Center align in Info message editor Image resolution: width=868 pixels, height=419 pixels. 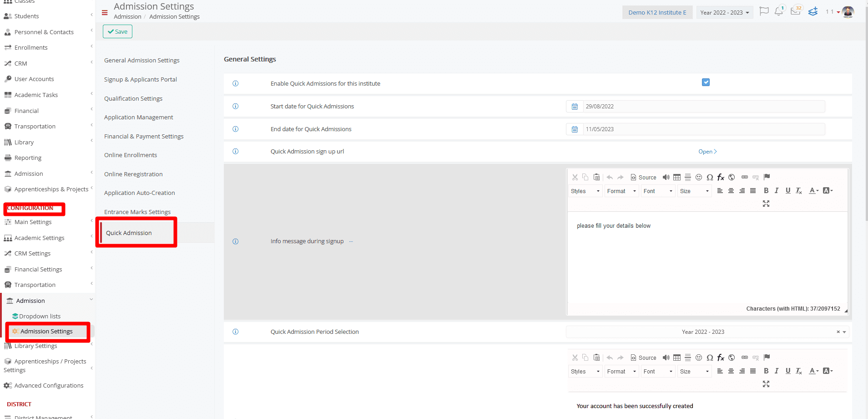(x=731, y=191)
